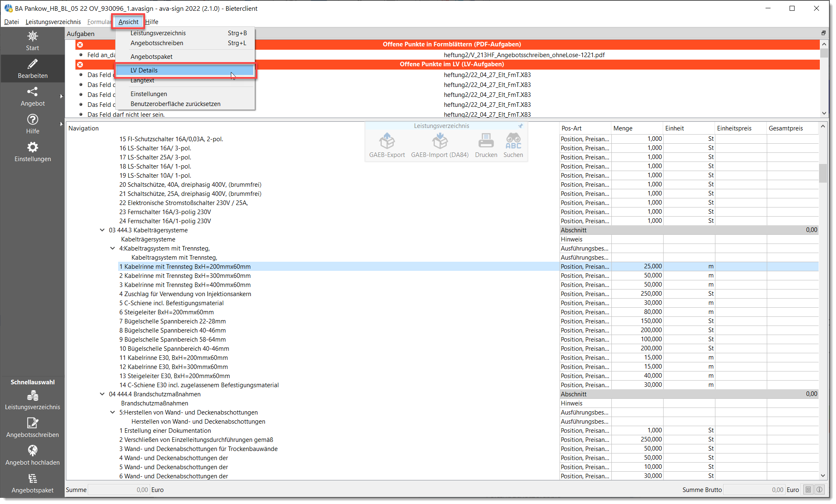Collapse section 04 444.4 Brandschutzmaßnahmen
The image size is (836, 504).
(x=102, y=394)
